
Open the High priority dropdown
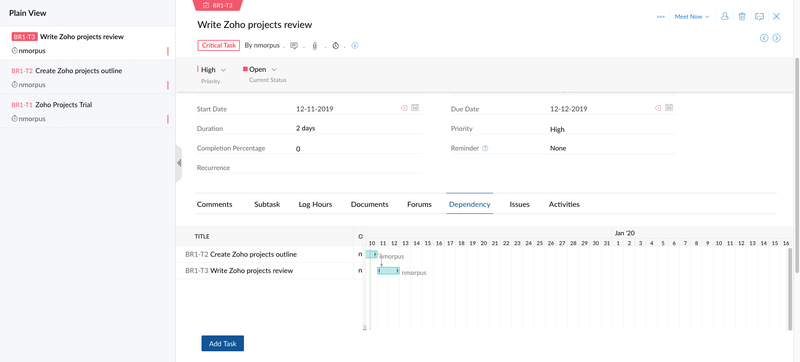212,70
